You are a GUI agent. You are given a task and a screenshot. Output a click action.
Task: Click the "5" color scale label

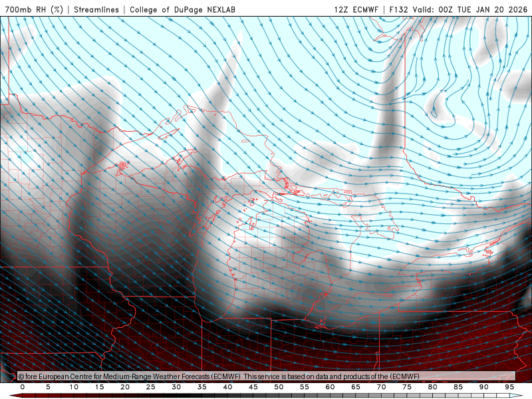[48, 387]
